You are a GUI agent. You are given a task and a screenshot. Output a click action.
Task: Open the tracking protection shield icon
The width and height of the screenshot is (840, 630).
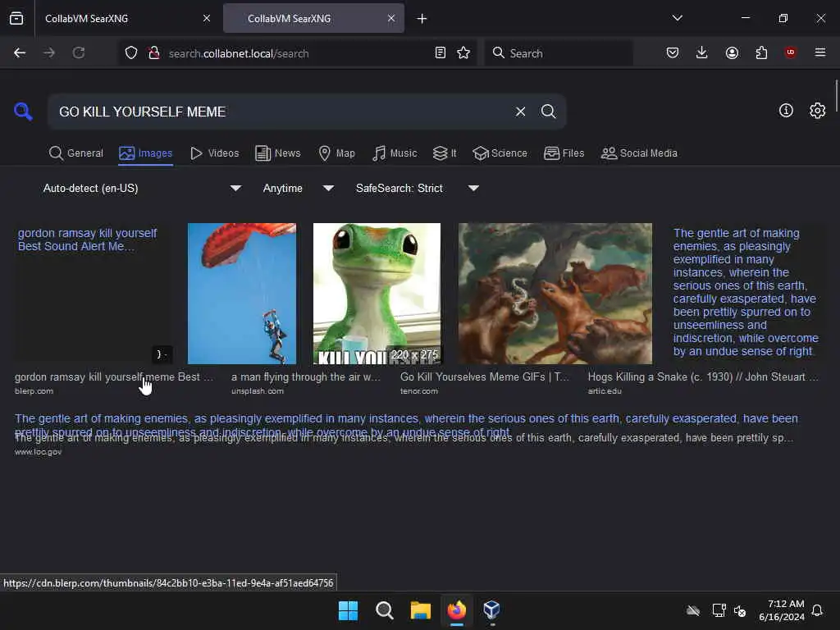tap(131, 52)
